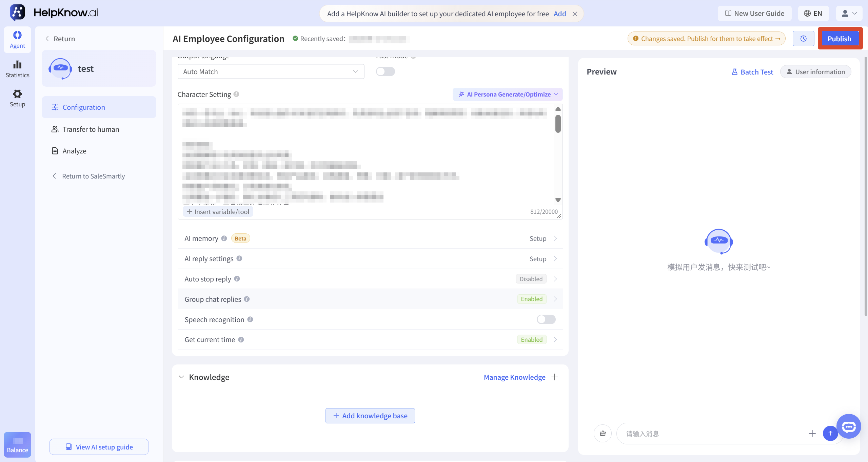Click the Character Setting text area scrollbar
This screenshot has height=462, width=868.
[558, 124]
